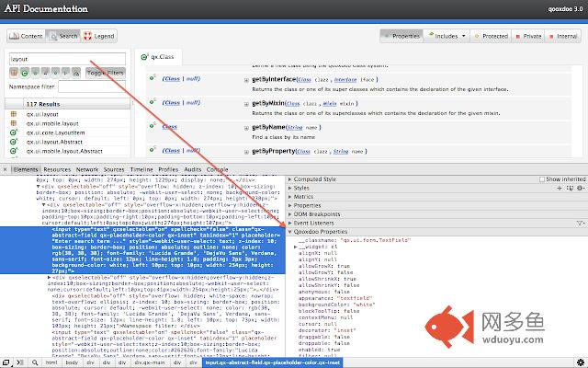
Task: Open the Class return type link for getByName
Action: tap(169, 126)
